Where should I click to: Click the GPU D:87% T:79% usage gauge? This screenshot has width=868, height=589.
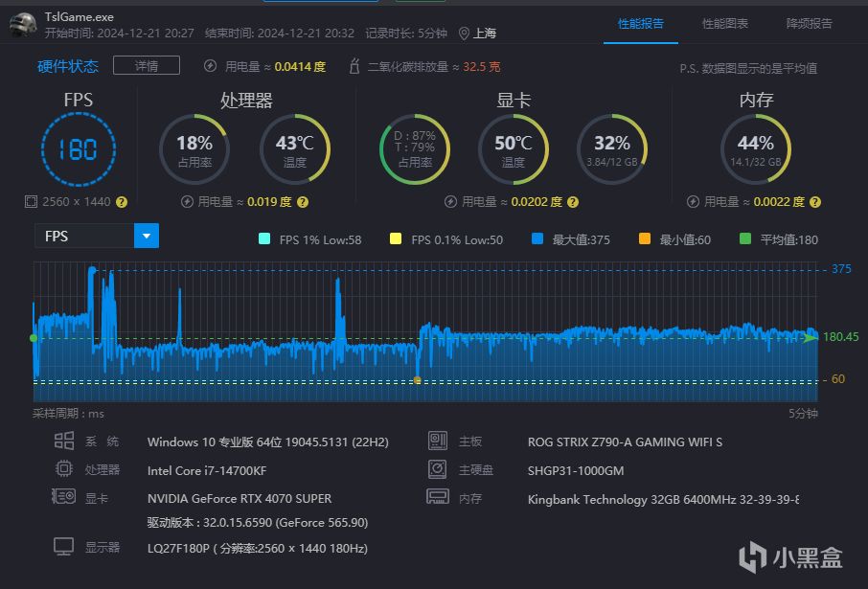point(415,149)
